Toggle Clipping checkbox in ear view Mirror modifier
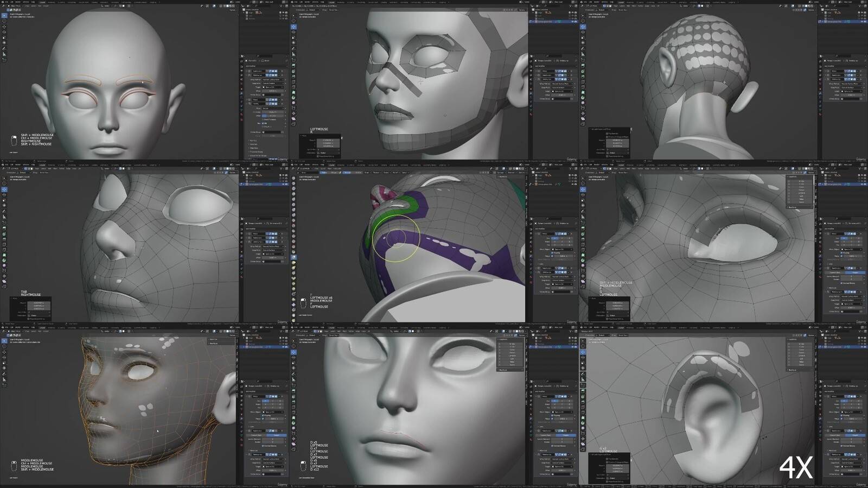 pyautogui.click(x=840, y=415)
